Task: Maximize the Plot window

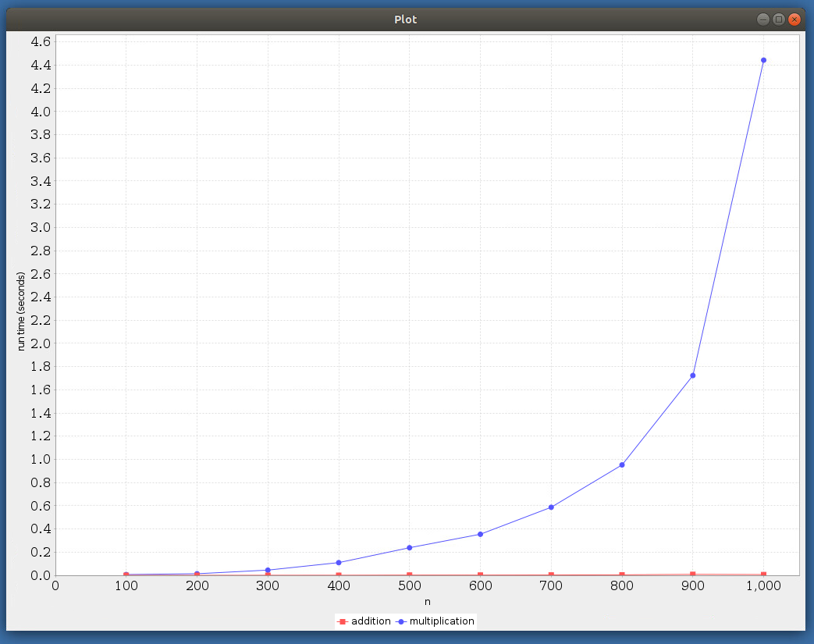Action: click(x=778, y=20)
